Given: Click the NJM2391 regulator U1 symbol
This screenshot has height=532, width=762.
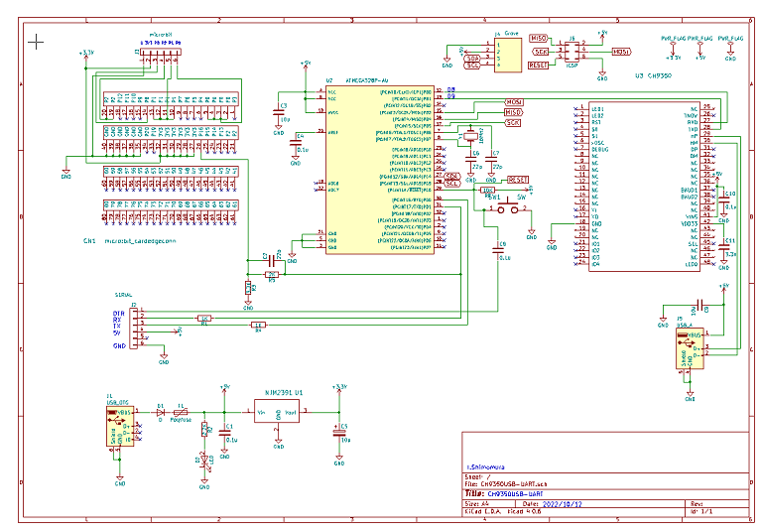Looking at the screenshot, I should 278,413.
